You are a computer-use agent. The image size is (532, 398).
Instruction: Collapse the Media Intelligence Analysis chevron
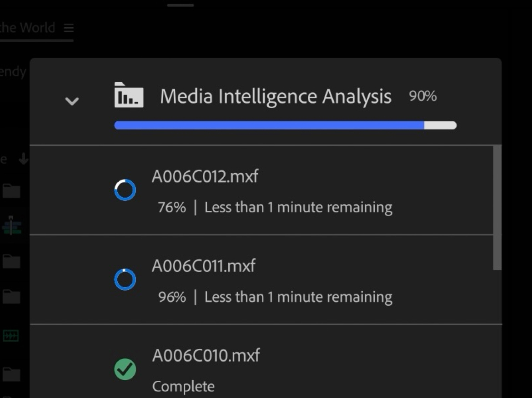pos(72,101)
